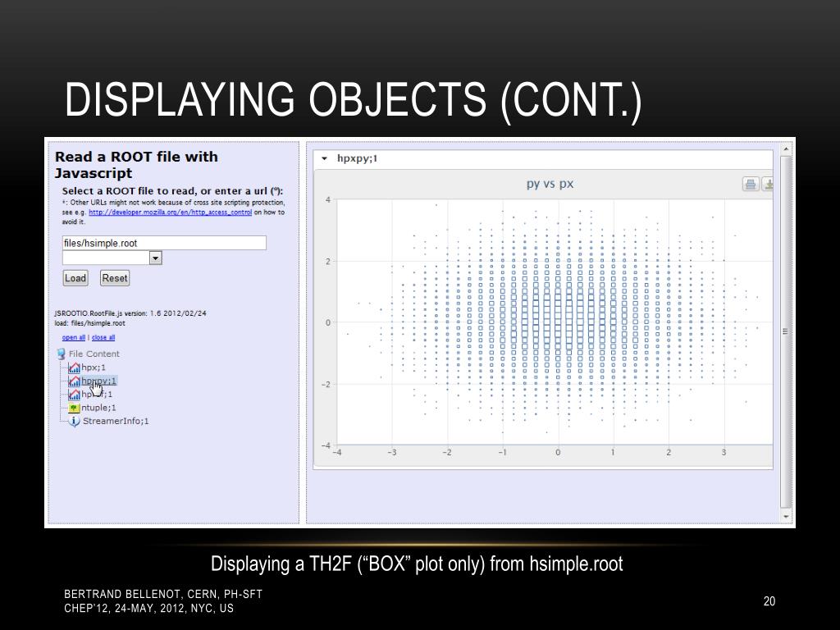Click the 'open all' link
Image resolution: width=840 pixels, height=630 pixels.
pos(73,337)
